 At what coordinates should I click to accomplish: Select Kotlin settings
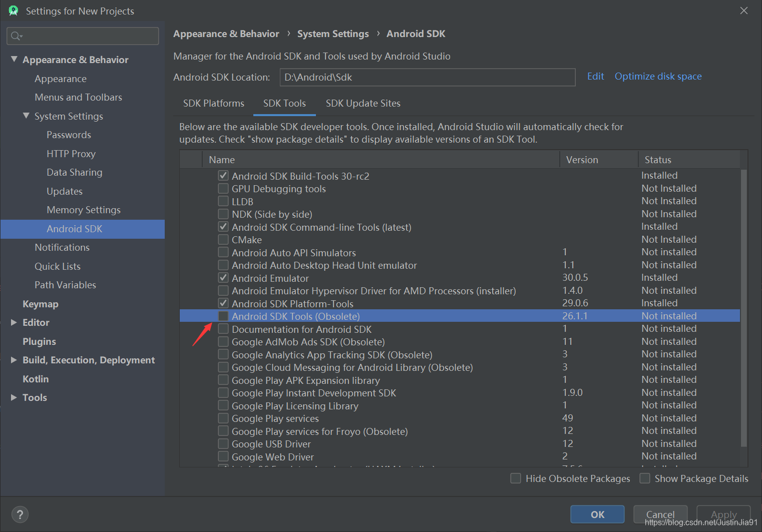click(x=36, y=379)
